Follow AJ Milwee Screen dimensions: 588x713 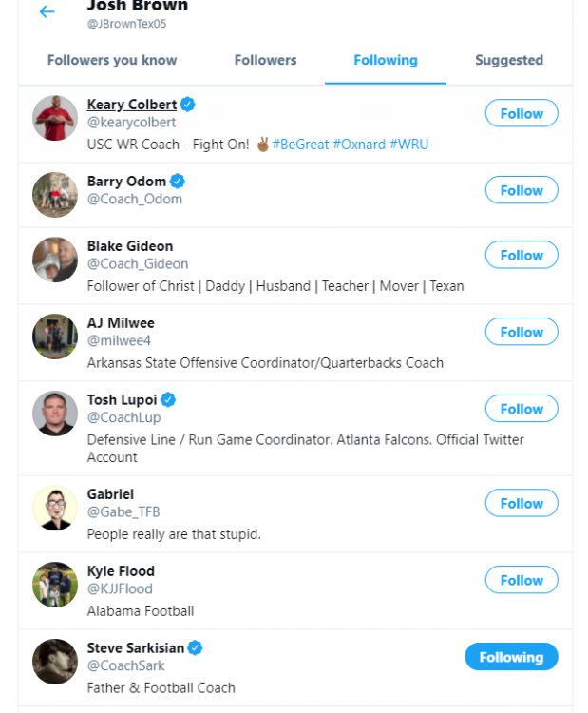(522, 332)
